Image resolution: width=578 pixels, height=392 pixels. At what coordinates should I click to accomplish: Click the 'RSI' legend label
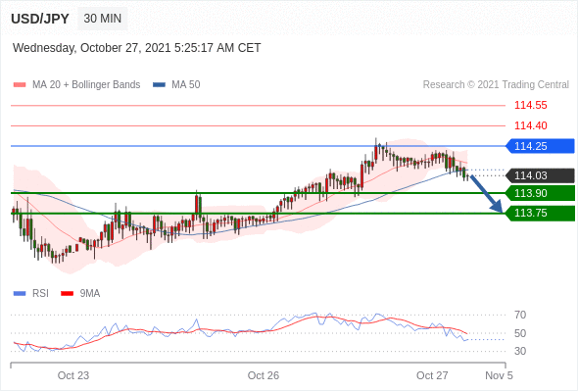tap(40, 294)
